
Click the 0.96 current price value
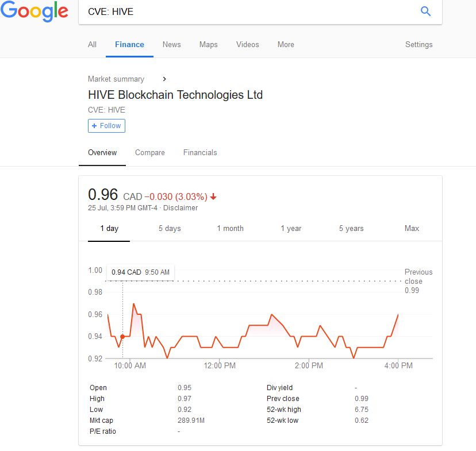pyautogui.click(x=102, y=194)
